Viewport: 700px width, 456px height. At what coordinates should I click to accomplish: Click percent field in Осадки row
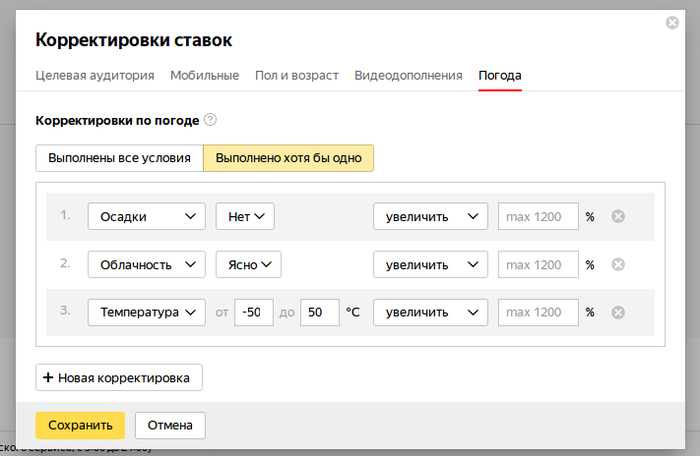click(x=538, y=217)
